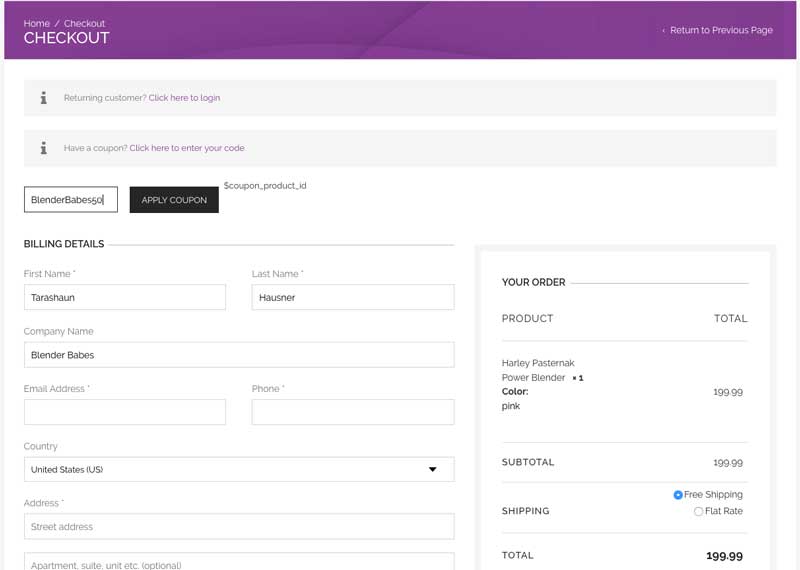The height and width of the screenshot is (570, 800).
Task: Click the info icon beside Have a coupon
Action: tap(43, 148)
